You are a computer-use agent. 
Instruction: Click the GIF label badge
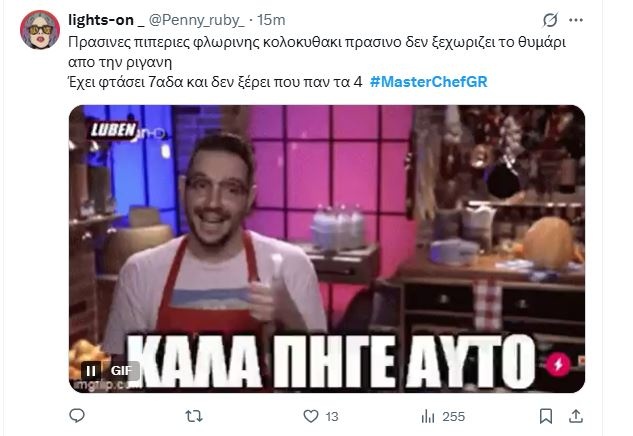click(121, 370)
